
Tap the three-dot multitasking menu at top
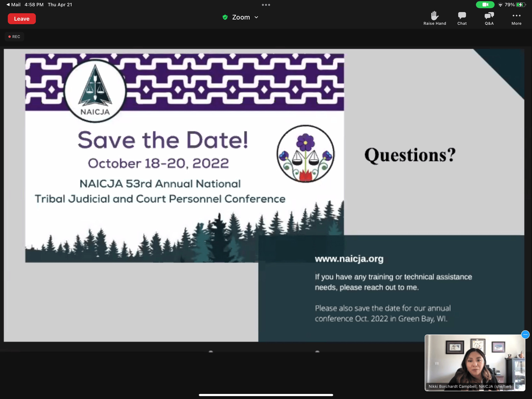266,5
